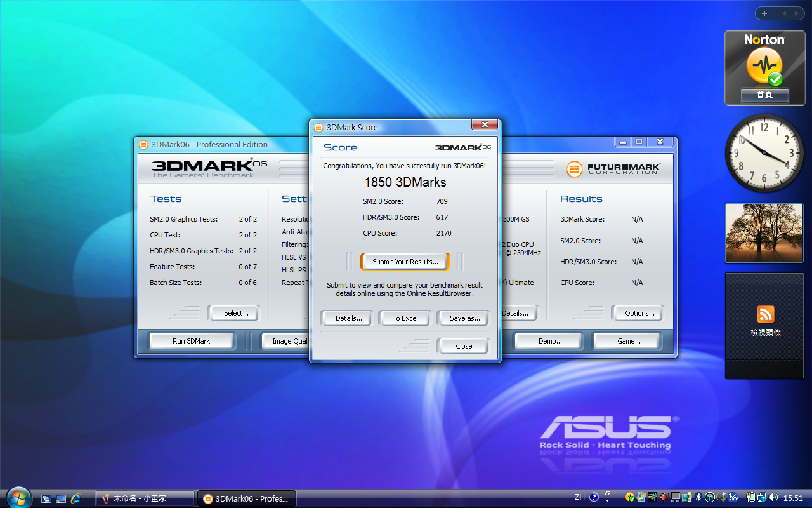Close the score dialog with Close button
Viewport: 812px width, 508px height.
[463, 346]
